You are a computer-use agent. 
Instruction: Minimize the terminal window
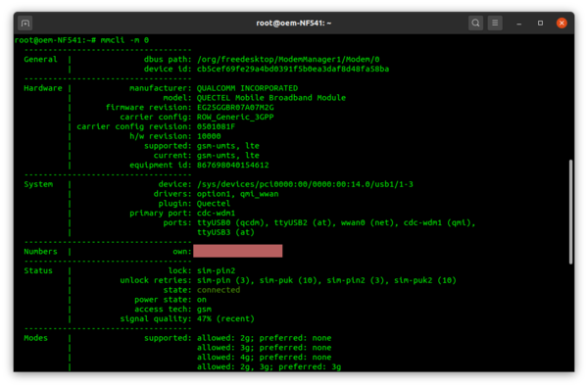point(519,24)
